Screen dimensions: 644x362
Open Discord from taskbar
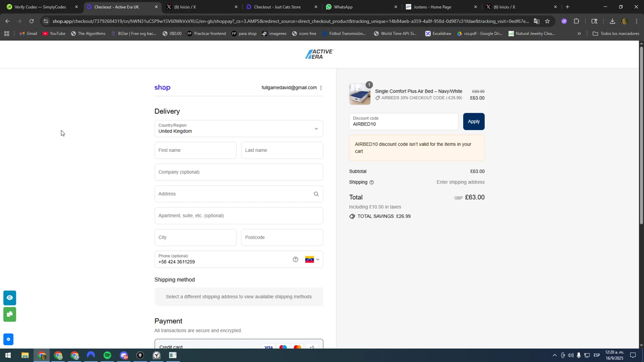[x=124, y=356]
